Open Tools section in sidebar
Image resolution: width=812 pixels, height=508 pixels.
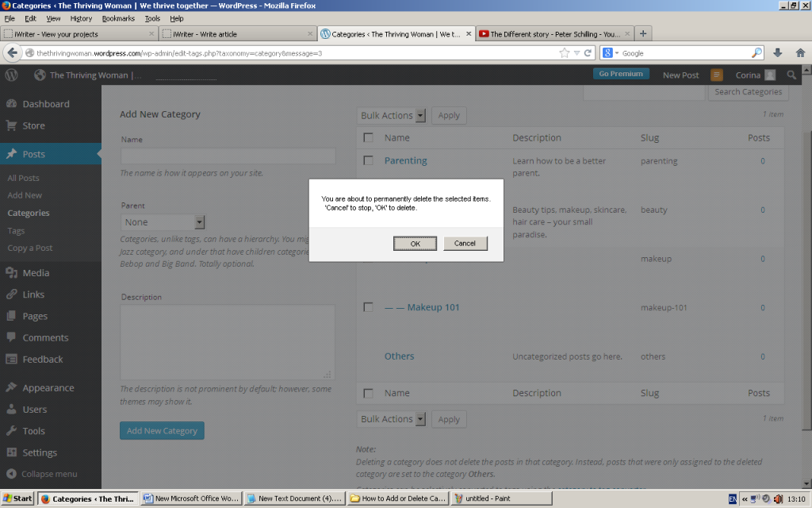pyautogui.click(x=33, y=431)
